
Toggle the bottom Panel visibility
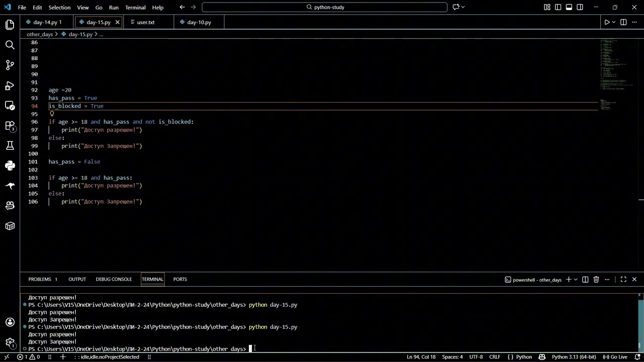click(569, 7)
